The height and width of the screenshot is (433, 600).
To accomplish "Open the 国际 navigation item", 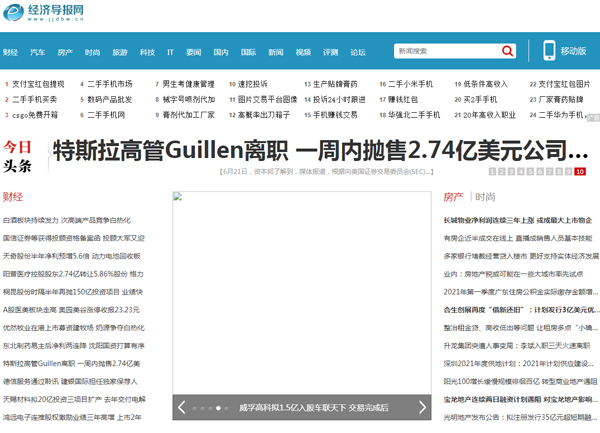I will pos(248,52).
